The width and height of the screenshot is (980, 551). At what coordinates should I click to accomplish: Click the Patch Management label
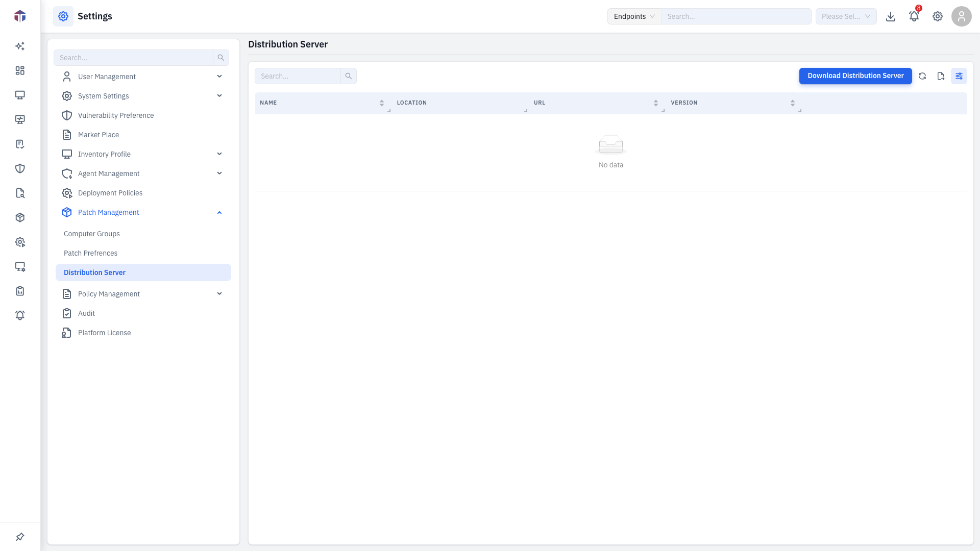point(108,212)
